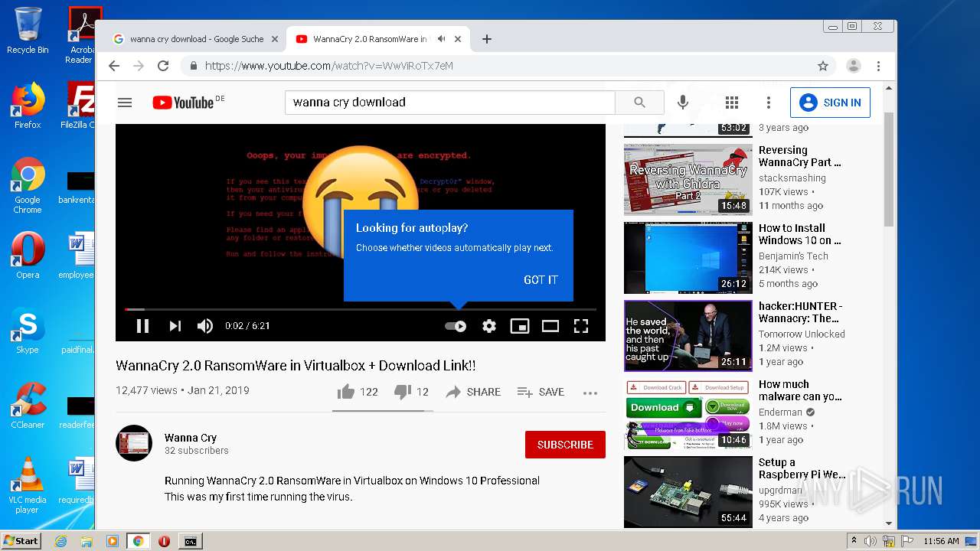This screenshot has width=980, height=551.
Task: Click the video progress bar
Action: (x=360, y=309)
